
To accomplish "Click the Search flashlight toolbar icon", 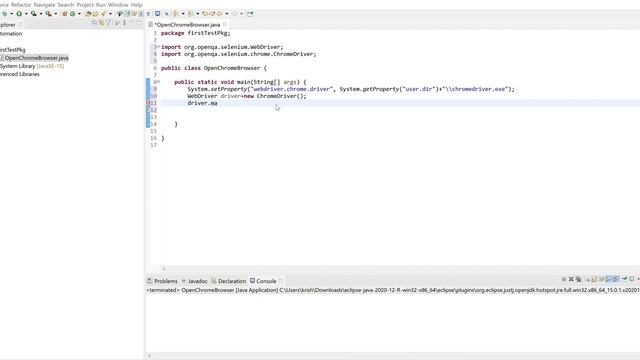I will click(x=103, y=14).
